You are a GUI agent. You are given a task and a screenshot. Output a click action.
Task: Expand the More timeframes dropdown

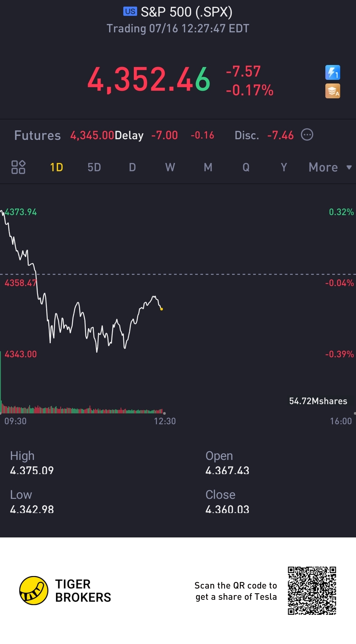(330, 167)
